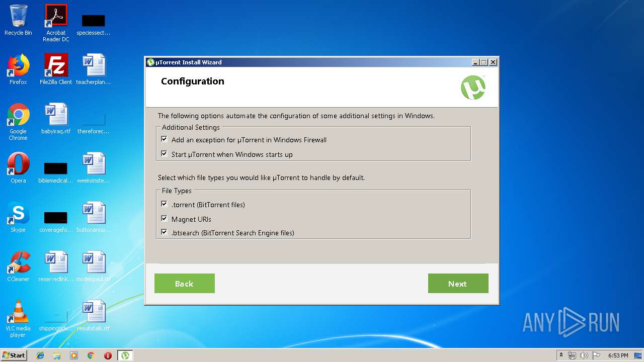
Task: Open Windows Media Player taskbar icon
Action: 74,355
